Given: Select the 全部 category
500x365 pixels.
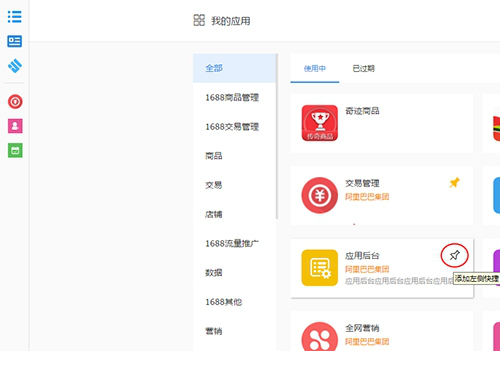Looking at the screenshot, I should pyautogui.click(x=234, y=68).
